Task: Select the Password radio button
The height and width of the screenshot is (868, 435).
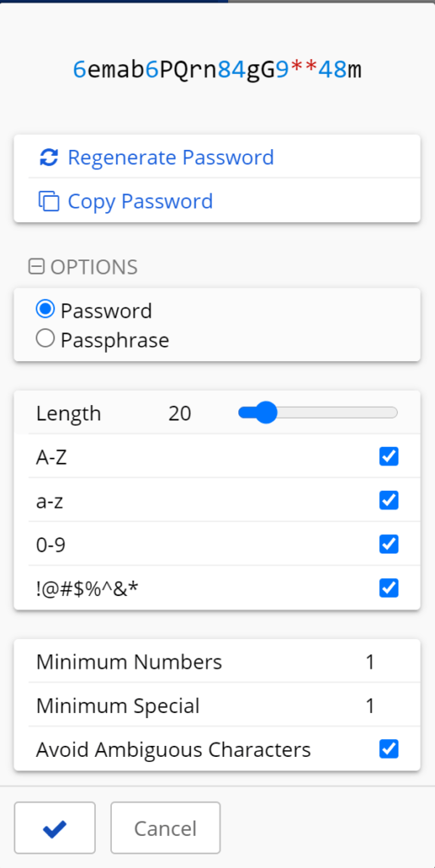Action: [45, 309]
